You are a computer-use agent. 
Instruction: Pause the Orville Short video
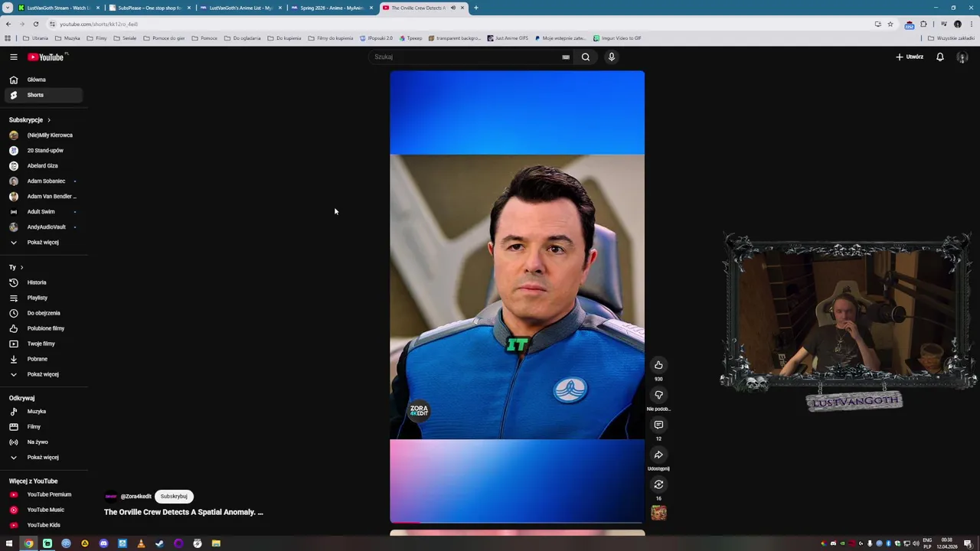(517, 297)
